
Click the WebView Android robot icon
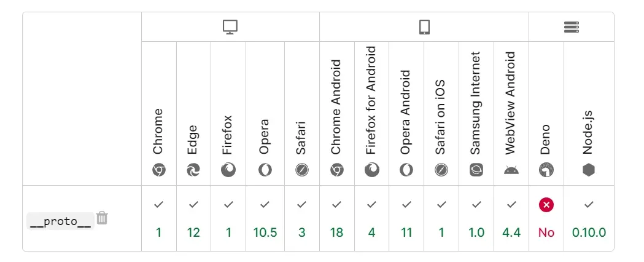511,170
